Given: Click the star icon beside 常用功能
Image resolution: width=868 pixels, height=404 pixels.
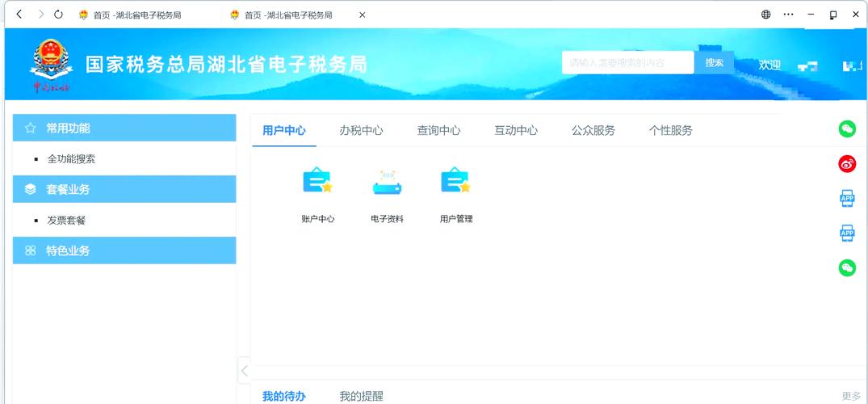Looking at the screenshot, I should click(31, 128).
